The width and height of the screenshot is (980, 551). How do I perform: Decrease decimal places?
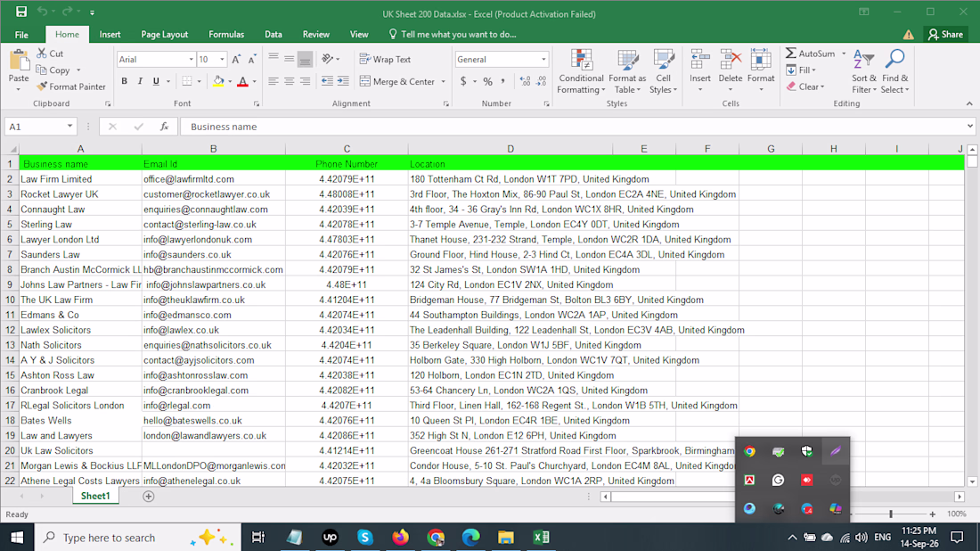[x=542, y=81]
